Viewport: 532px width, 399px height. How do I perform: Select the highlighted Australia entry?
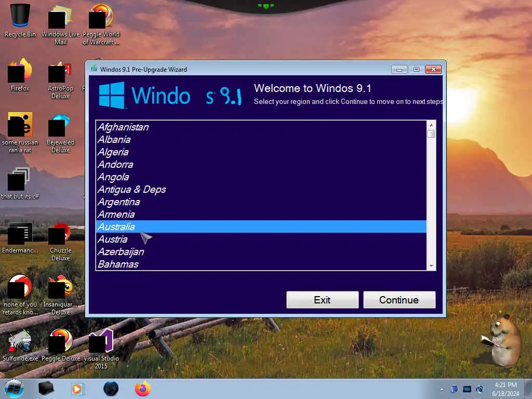pyautogui.click(x=261, y=227)
